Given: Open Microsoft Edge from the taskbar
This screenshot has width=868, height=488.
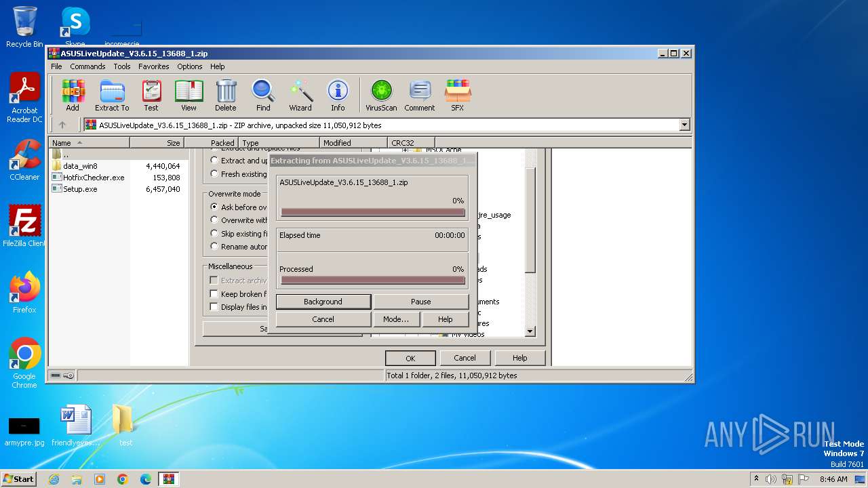Looking at the screenshot, I should [x=145, y=479].
